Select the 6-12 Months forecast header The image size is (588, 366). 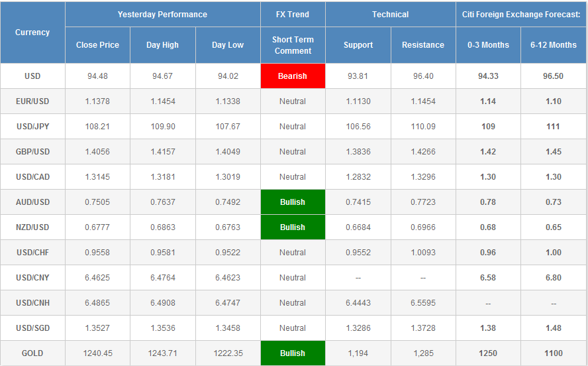click(554, 45)
